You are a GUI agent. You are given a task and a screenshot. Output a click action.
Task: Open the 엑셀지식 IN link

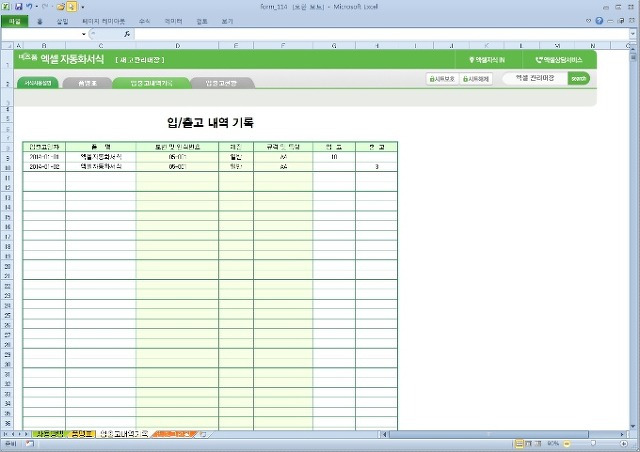coord(487,60)
